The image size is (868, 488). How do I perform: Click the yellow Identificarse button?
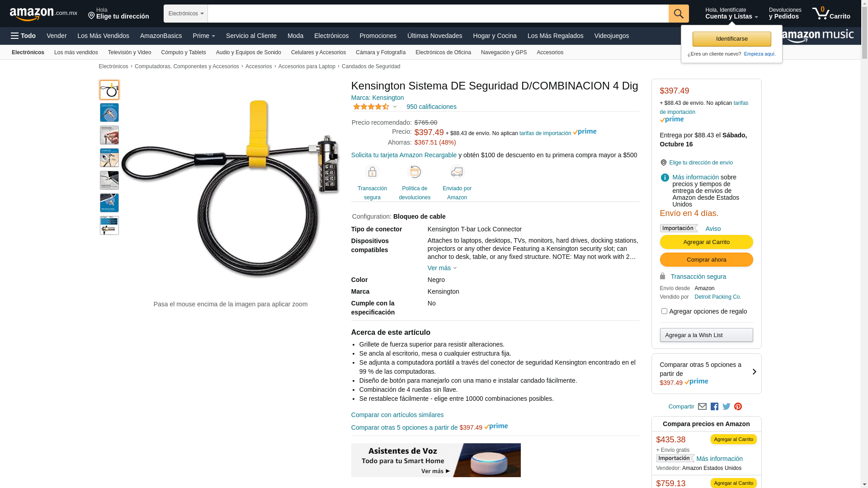[x=731, y=39]
